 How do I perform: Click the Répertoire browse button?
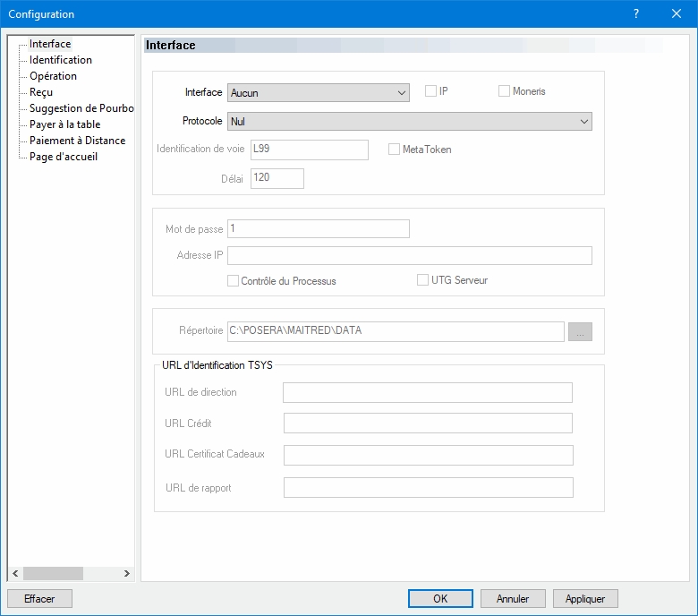(580, 331)
